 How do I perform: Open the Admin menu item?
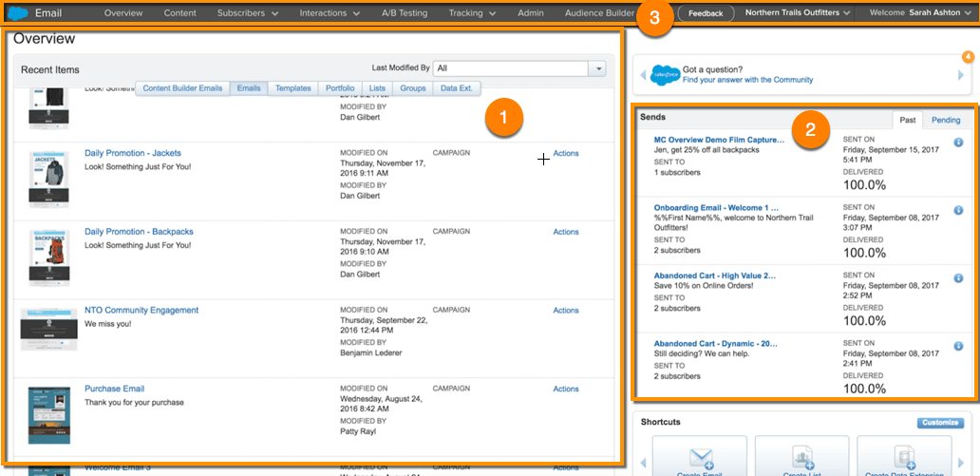click(531, 12)
